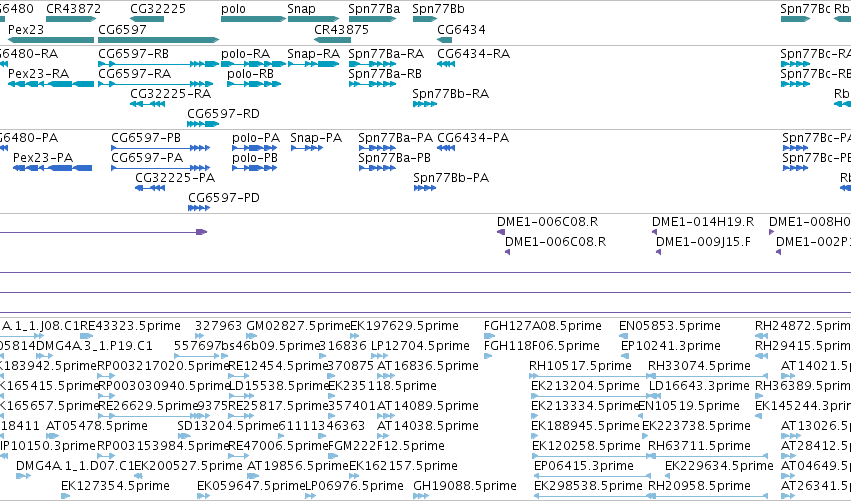
Task: Select the Snap gene bar
Action: [x=313, y=19]
